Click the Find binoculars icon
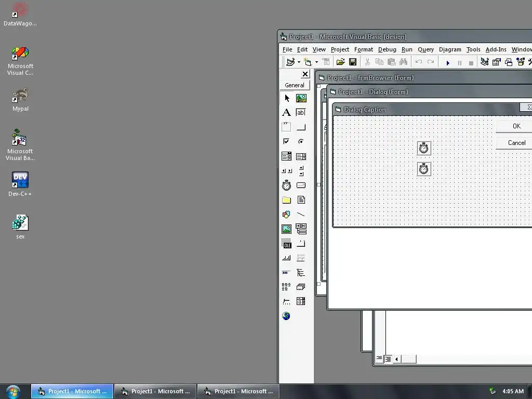Image resolution: width=532 pixels, height=399 pixels. click(403, 62)
